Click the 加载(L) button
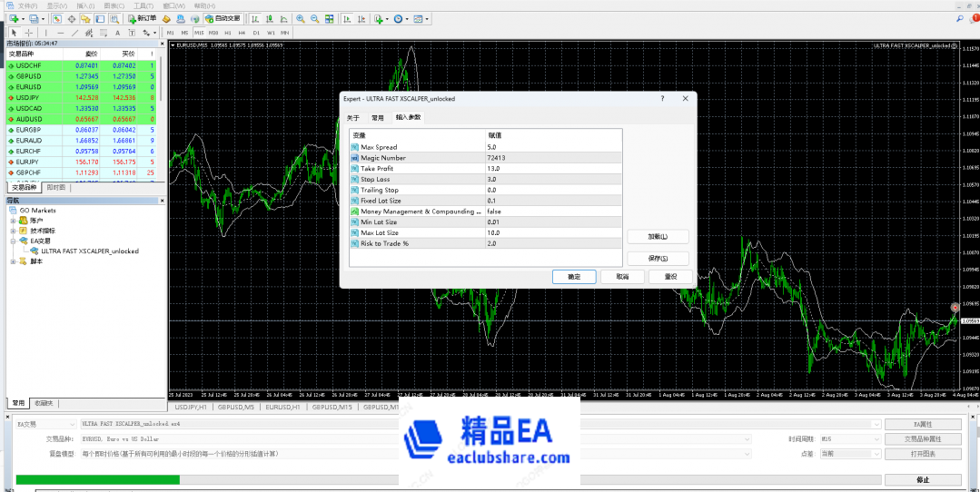The height and width of the screenshot is (492, 980). click(x=658, y=237)
